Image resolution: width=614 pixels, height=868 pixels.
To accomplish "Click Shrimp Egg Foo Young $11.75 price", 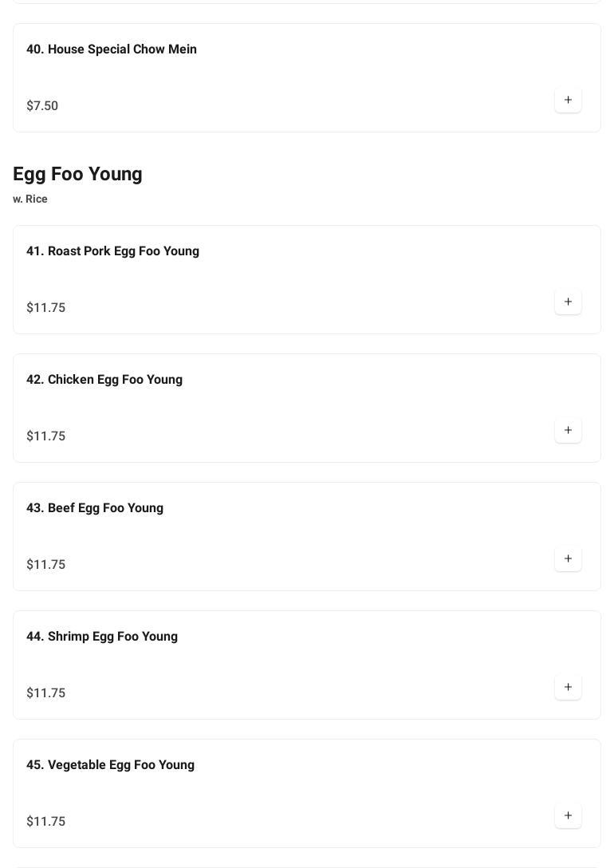I will (46, 693).
